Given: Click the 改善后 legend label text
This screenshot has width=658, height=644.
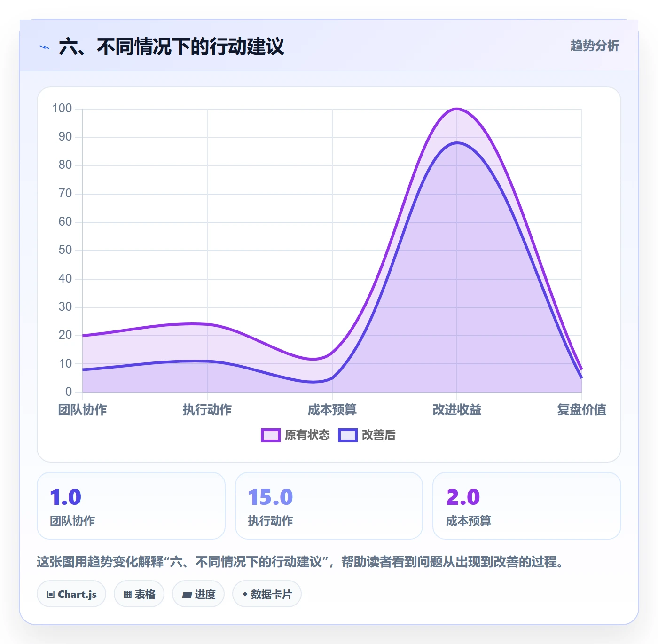Looking at the screenshot, I should click(379, 435).
